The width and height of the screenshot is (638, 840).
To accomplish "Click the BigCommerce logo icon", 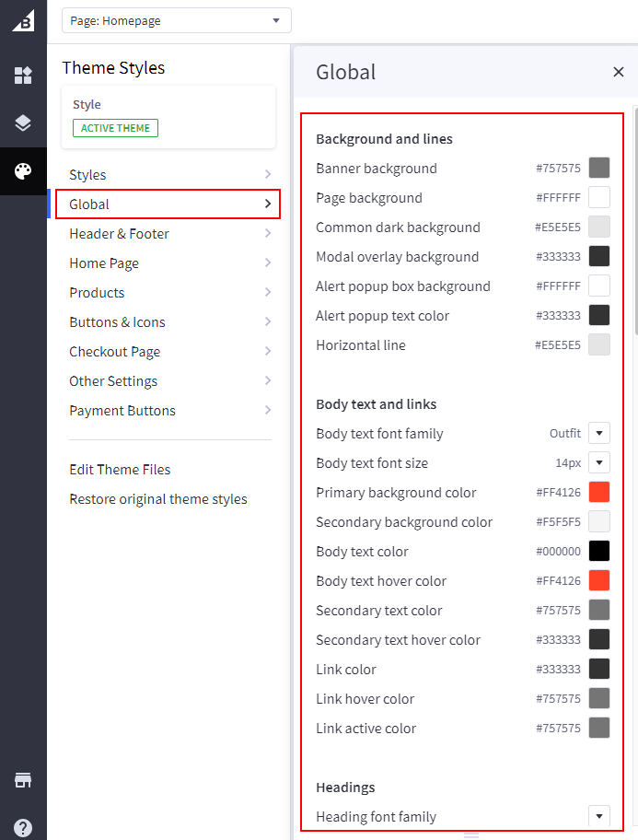I will (x=23, y=20).
